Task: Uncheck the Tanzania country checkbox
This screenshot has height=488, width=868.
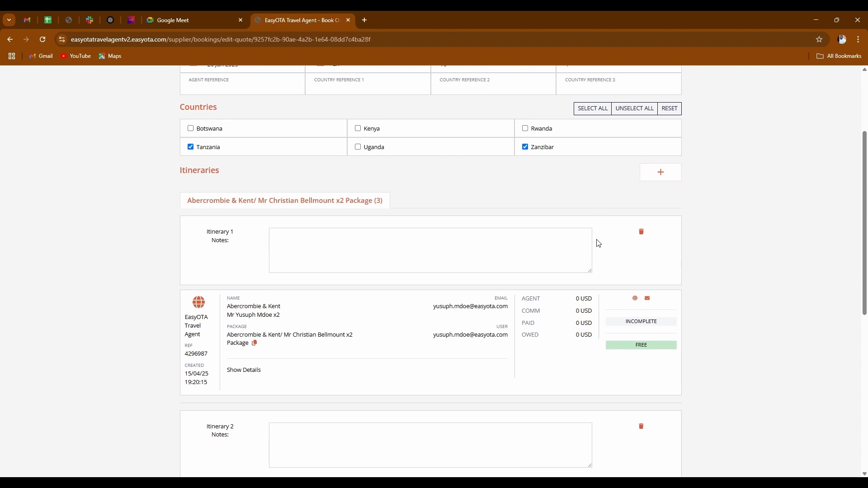Action: pyautogui.click(x=190, y=147)
